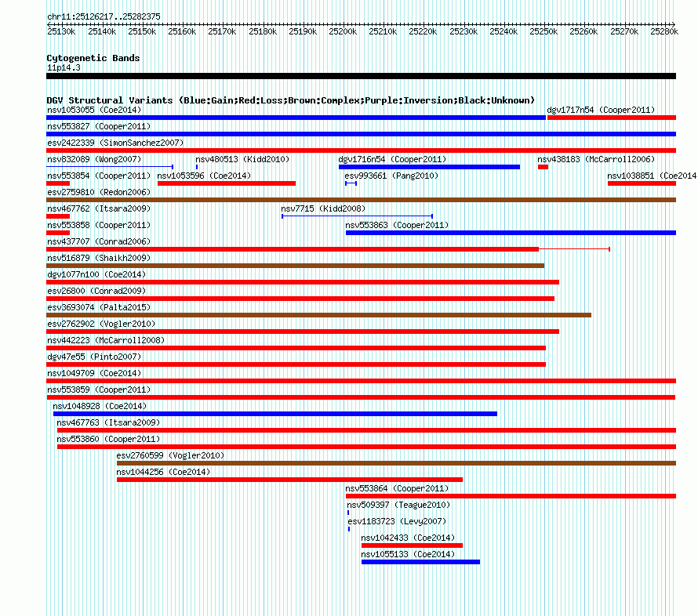The image size is (698, 616).
Task: Click the esv1183723 (Levy2007) label
Action: [x=397, y=521]
